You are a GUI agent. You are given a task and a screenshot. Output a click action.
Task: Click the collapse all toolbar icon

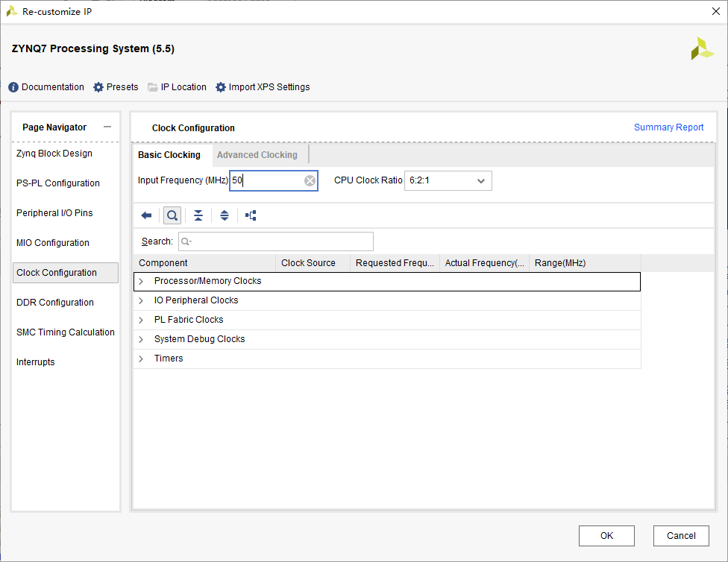pyautogui.click(x=198, y=215)
